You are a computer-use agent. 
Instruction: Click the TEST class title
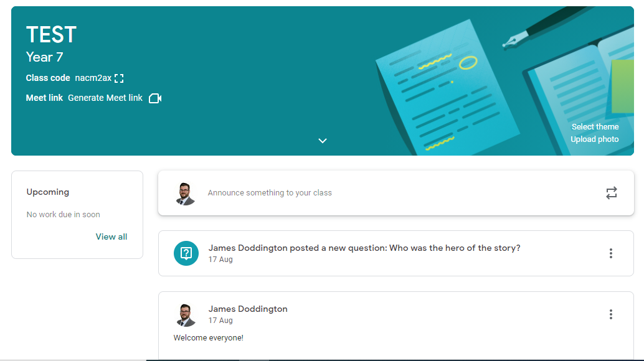click(51, 35)
